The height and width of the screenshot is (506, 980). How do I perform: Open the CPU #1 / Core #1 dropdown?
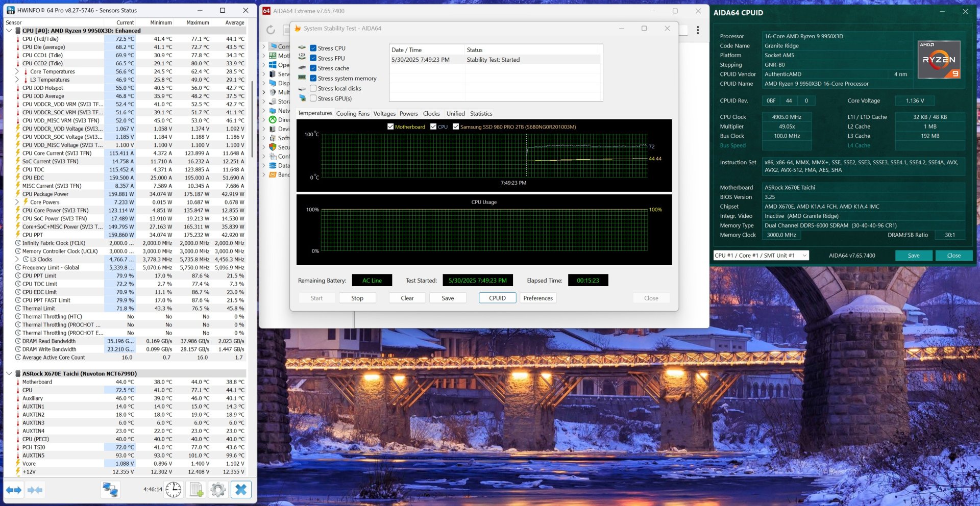click(805, 256)
